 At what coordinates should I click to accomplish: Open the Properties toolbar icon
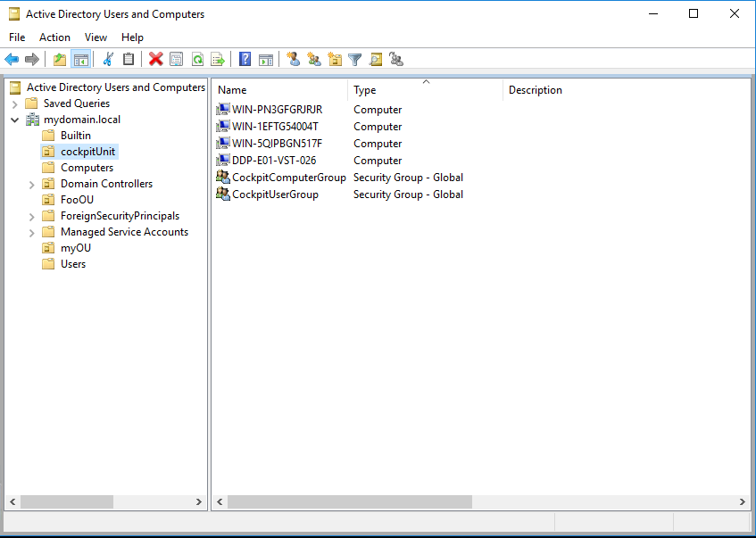177,59
